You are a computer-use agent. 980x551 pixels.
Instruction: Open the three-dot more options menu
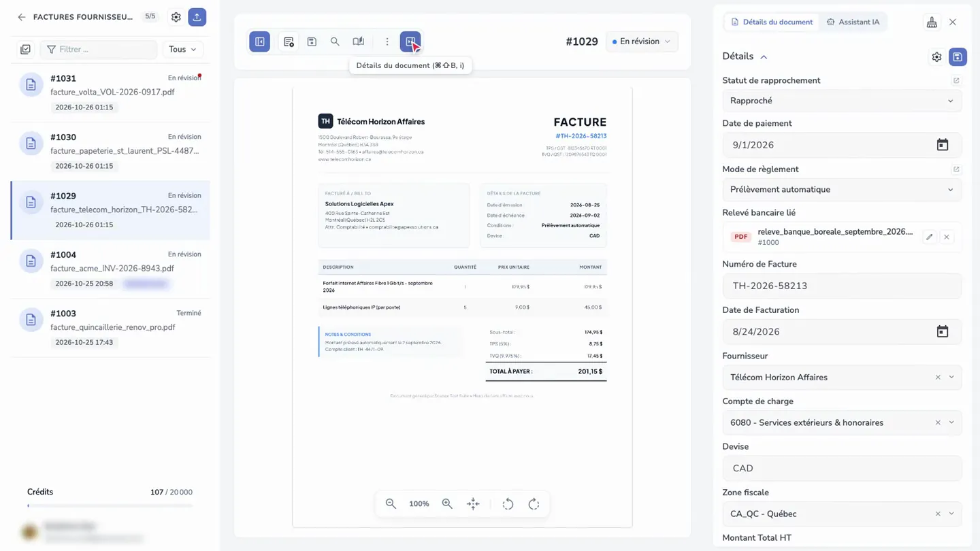tap(387, 41)
